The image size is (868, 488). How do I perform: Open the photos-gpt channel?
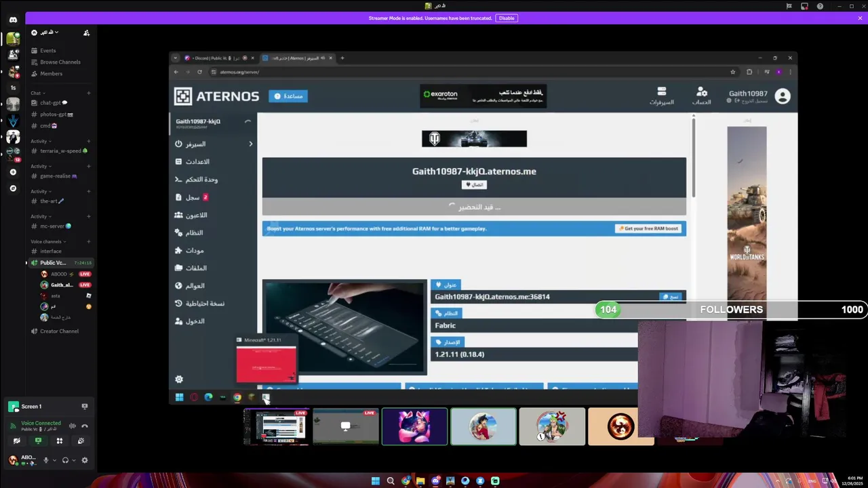pos(60,115)
